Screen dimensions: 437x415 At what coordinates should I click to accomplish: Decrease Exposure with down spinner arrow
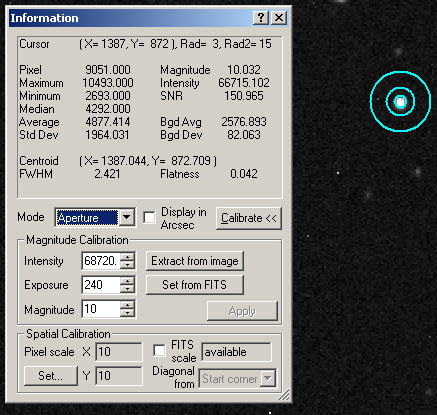coord(127,289)
